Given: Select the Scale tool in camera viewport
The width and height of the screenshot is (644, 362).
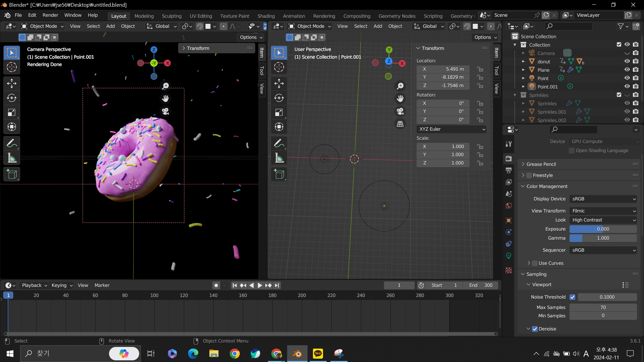Looking at the screenshot, I should pyautogui.click(x=12, y=112).
